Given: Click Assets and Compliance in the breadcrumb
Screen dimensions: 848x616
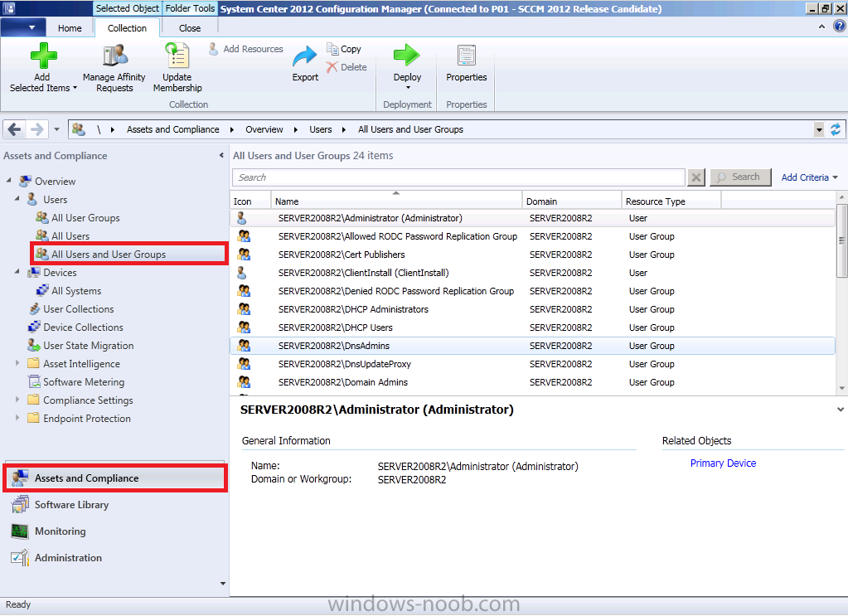Looking at the screenshot, I should click(173, 129).
